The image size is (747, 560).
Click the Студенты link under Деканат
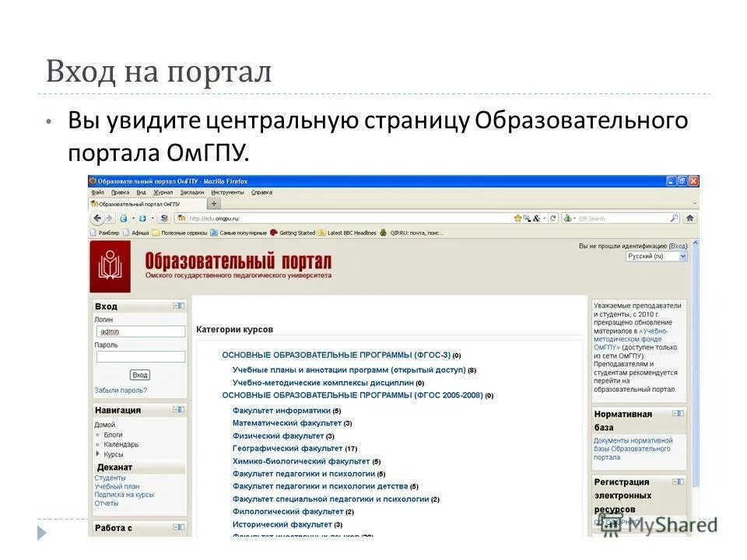pos(110,478)
